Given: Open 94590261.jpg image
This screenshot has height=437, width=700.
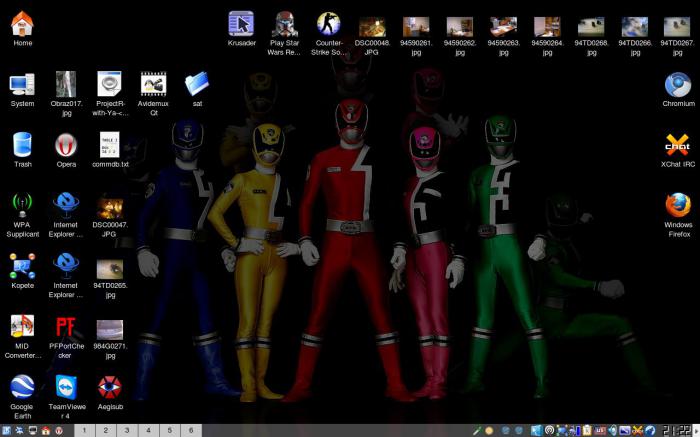Looking at the screenshot, I should 416,36.
